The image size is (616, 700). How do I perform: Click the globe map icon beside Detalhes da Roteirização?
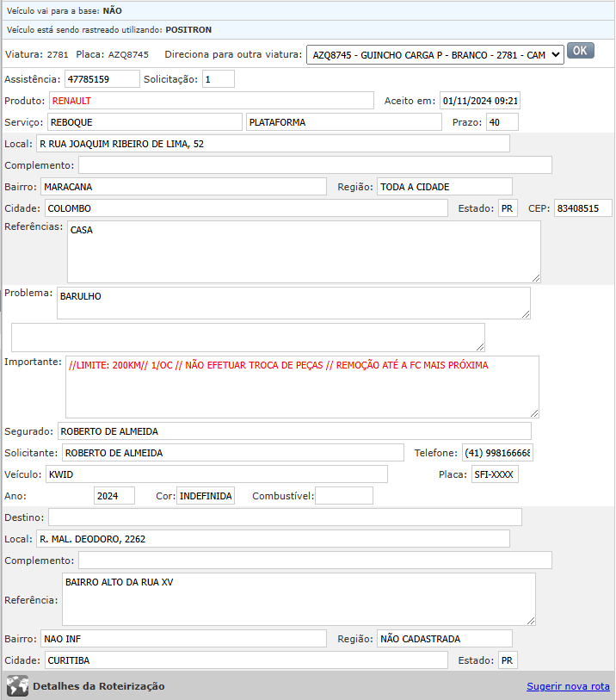coord(17,685)
